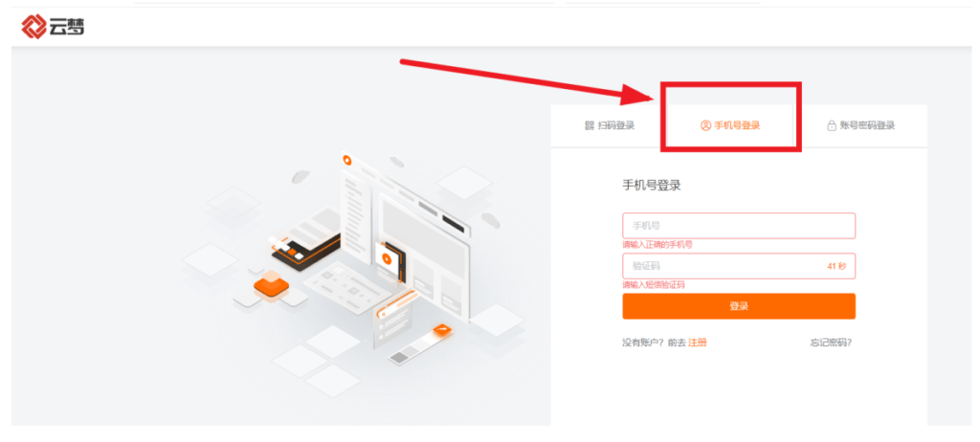This screenshot has width=980, height=442.
Task: Click the red 云梦 logo icon
Action: [x=33, y=27]
